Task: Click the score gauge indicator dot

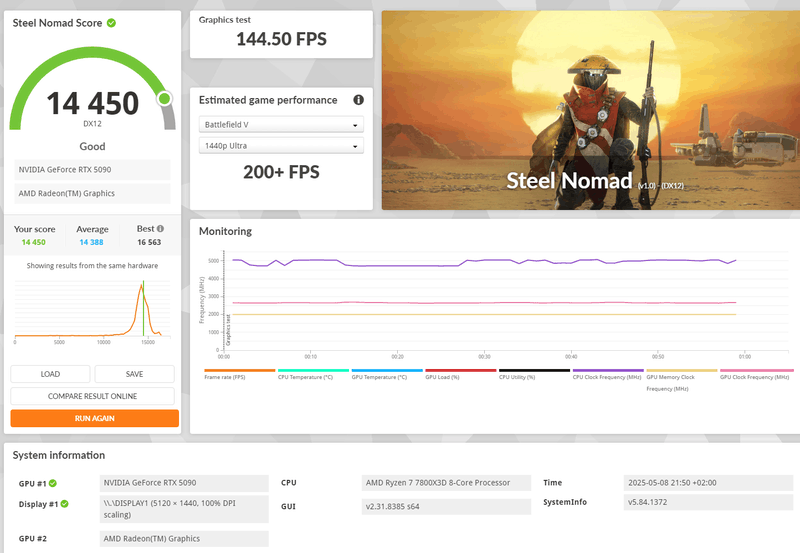Action: point(164,98)
